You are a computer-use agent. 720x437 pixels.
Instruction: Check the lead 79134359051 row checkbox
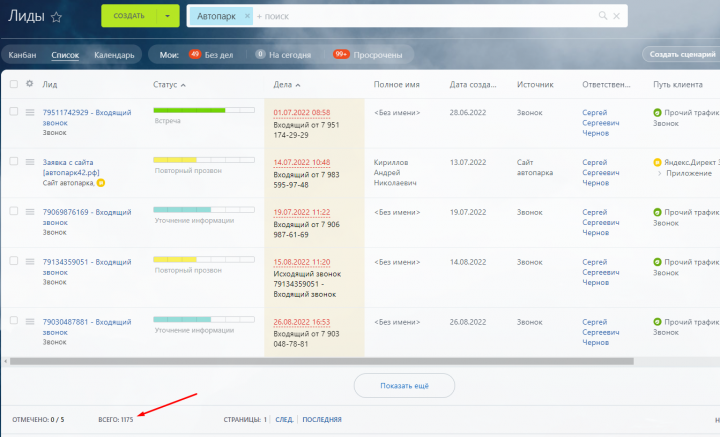(x=14, y=261)
